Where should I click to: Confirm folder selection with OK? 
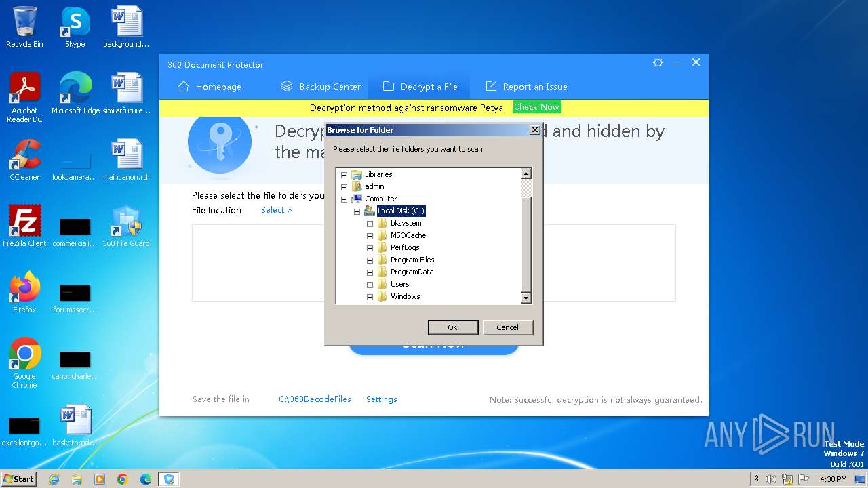453,327
